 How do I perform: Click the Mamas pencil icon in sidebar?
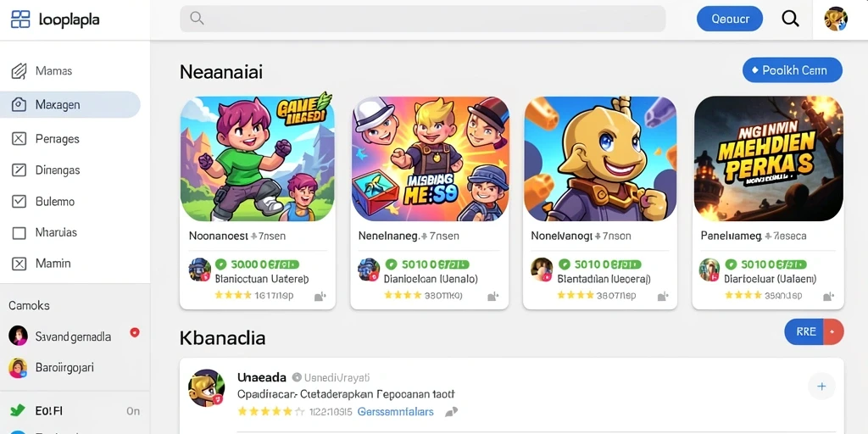pyautogui.click(x=19, y=71)
